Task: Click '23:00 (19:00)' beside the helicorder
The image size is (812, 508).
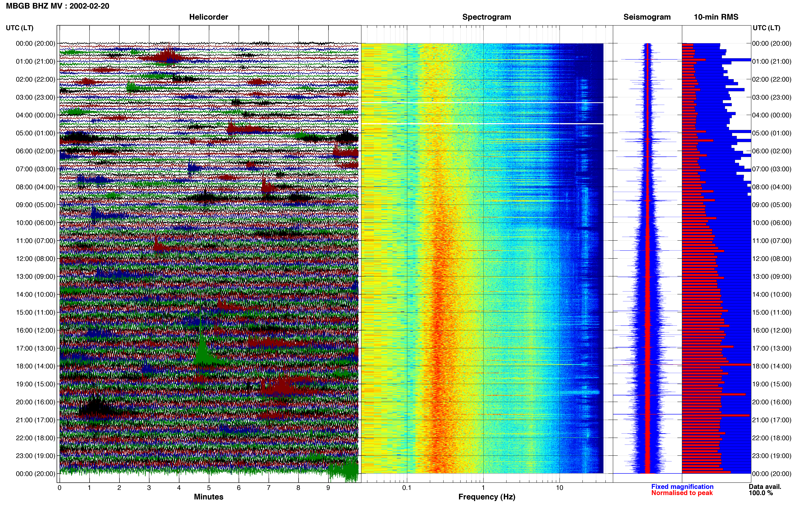Action: [36, 456]
